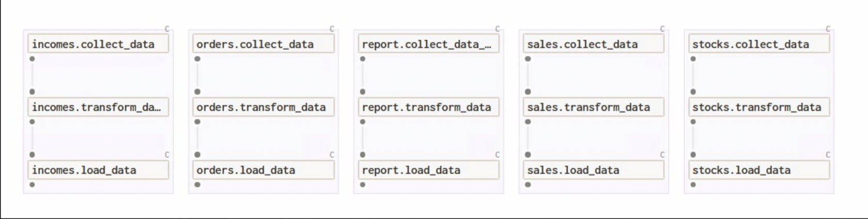Click the C icon above incomes.collect_data group
The height and width of the screenshot is (219, 868).
[167, 29]
